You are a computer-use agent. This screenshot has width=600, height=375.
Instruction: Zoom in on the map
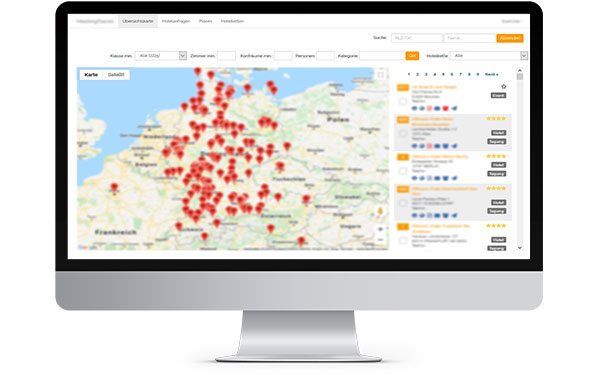(x=380, y=229)
